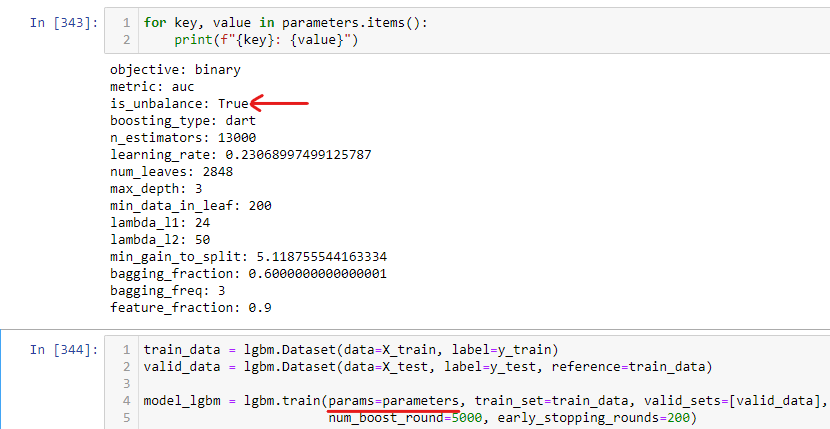
Task: Click the 'for key, value in parameters.items():' code line
Action: [285, 23]
